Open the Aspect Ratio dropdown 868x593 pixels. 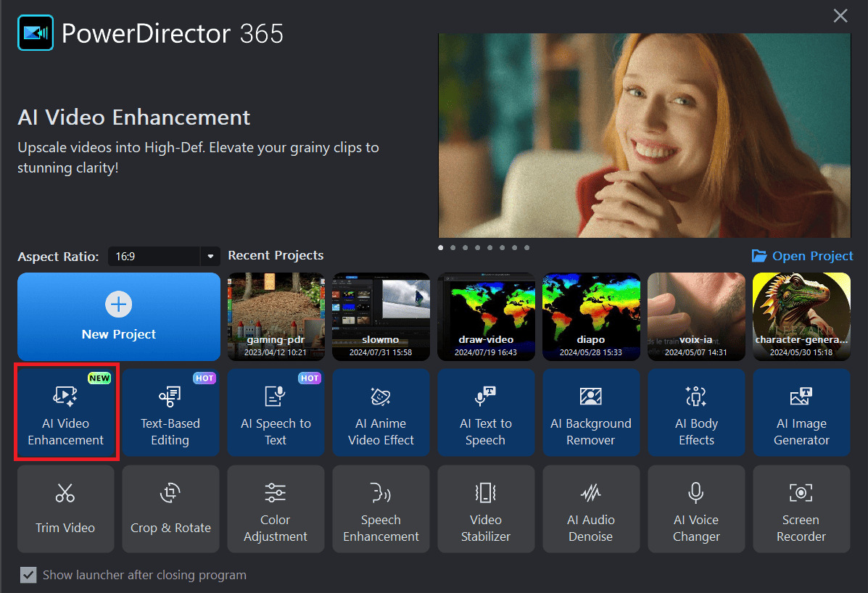click(x=209, y=256)
